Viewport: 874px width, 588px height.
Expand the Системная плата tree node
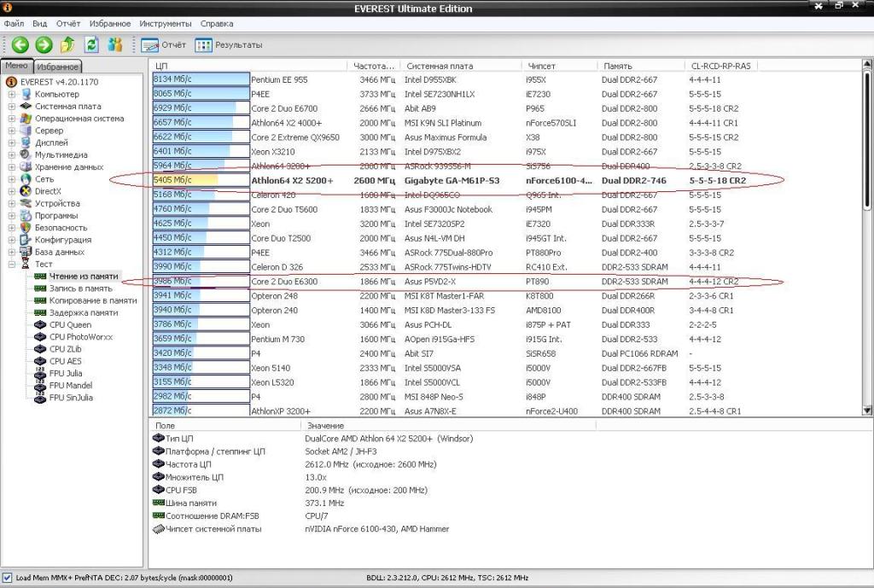pos(12,107)
